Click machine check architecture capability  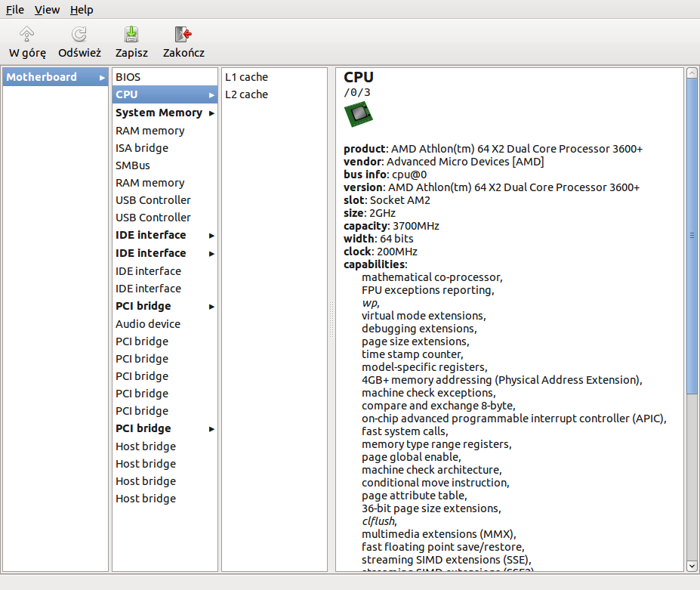(x=432, y=470)
